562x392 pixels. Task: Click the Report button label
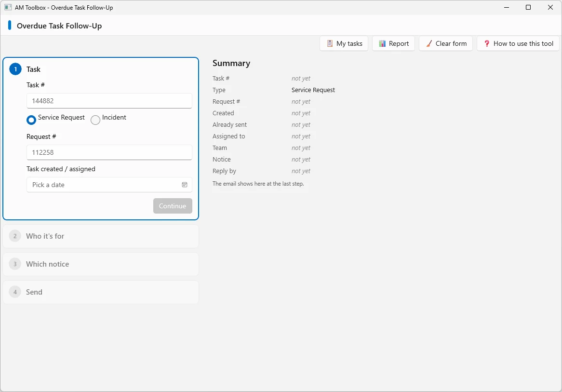pyautogui.click(x=399, y=43)
